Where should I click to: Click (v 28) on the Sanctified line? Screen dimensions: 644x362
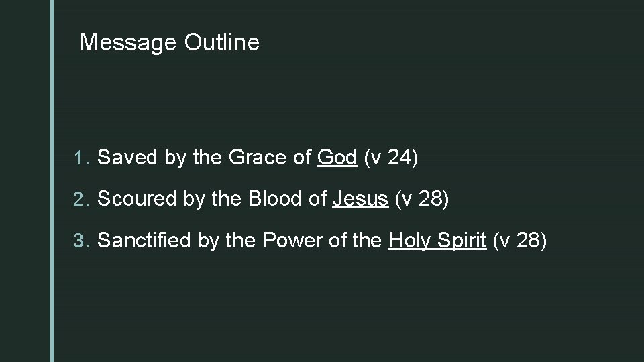(x=520, y=241)
